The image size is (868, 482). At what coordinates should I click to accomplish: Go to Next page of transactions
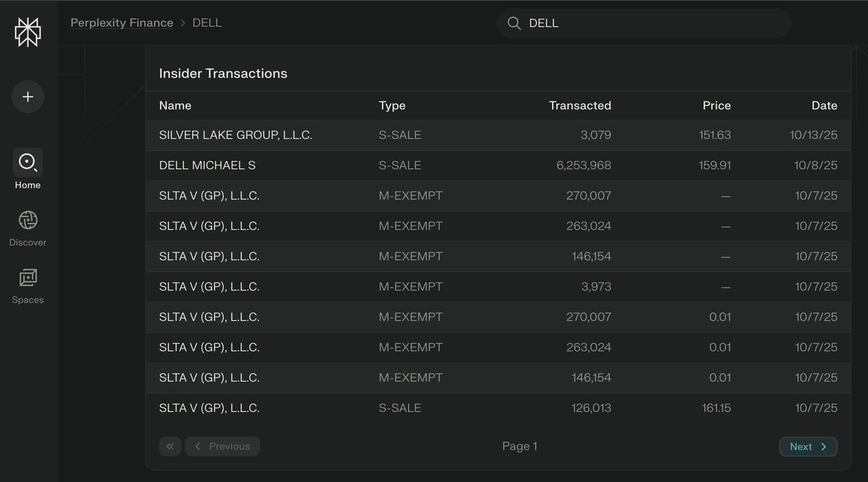click(808, 447)
